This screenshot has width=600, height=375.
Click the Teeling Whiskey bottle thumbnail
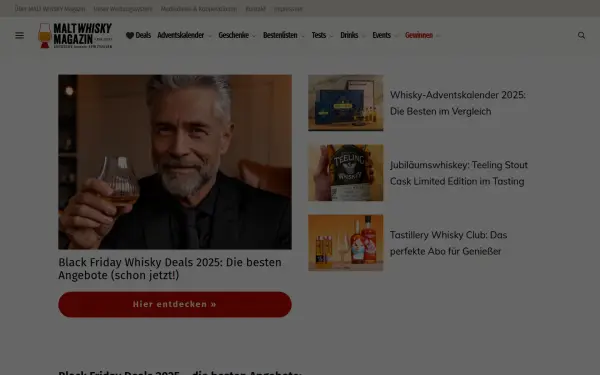tap(346, 173)
